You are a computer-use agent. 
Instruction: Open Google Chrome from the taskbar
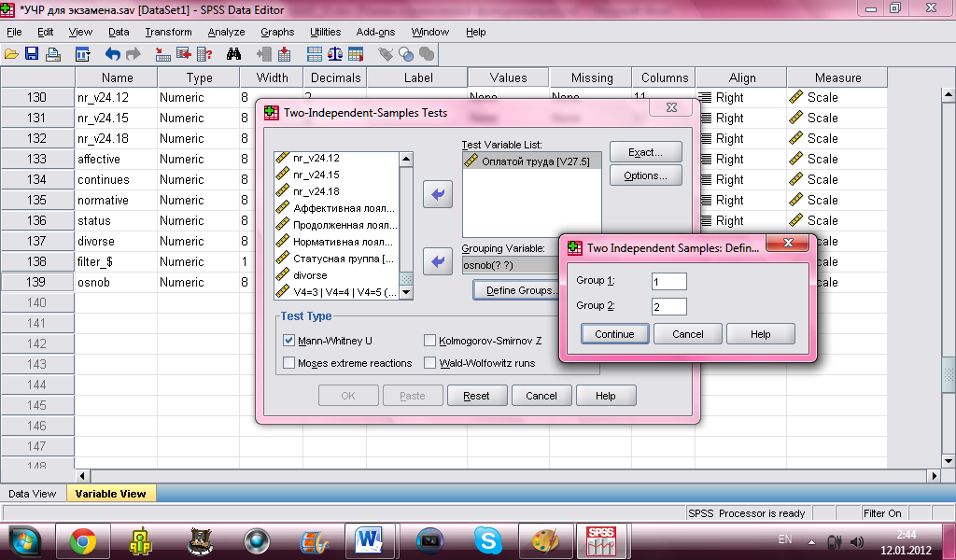tap(82, 541)
